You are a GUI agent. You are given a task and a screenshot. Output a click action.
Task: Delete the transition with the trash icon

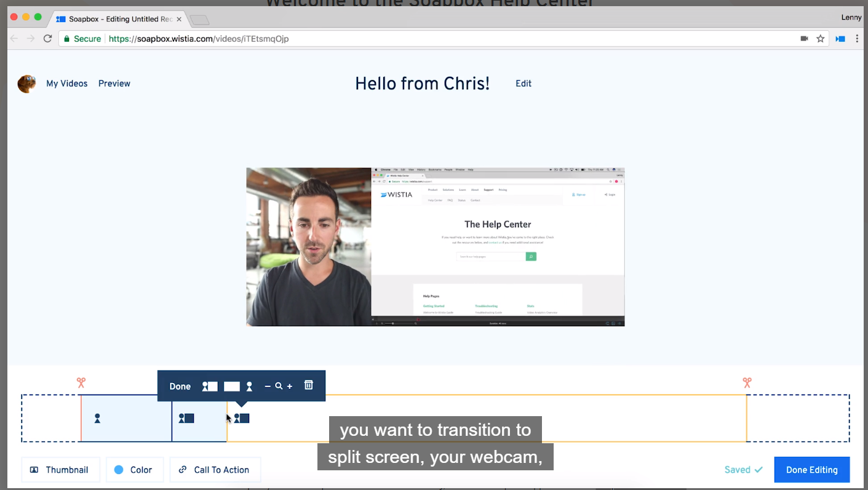tap(309, 385)
